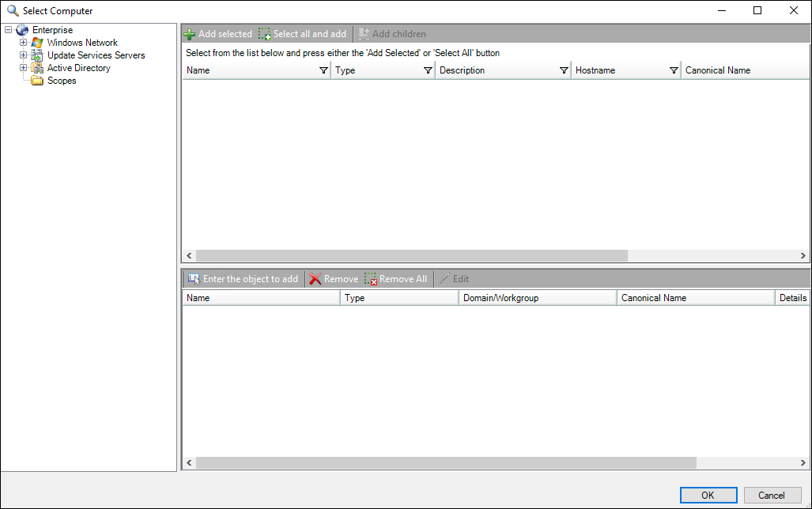Expand the Active Directory node
Image resolution: width=812 pixels, height=509 pixels.
23,67
